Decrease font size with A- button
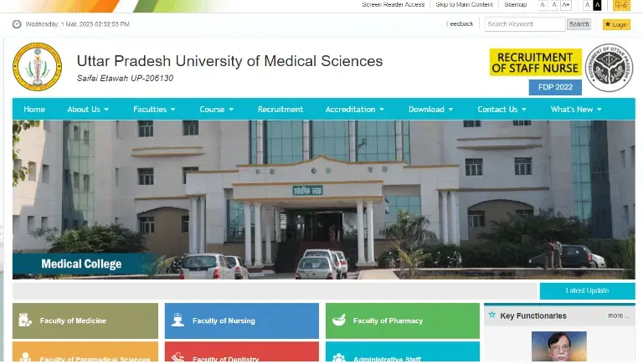643x364 pixels. (543, 5)
